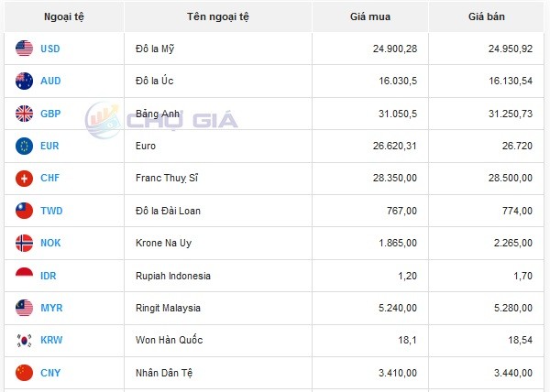The width and height of the screenshot is (550, 392).
Task: Click the "Giá mua" column header
Action: point(369,17)
